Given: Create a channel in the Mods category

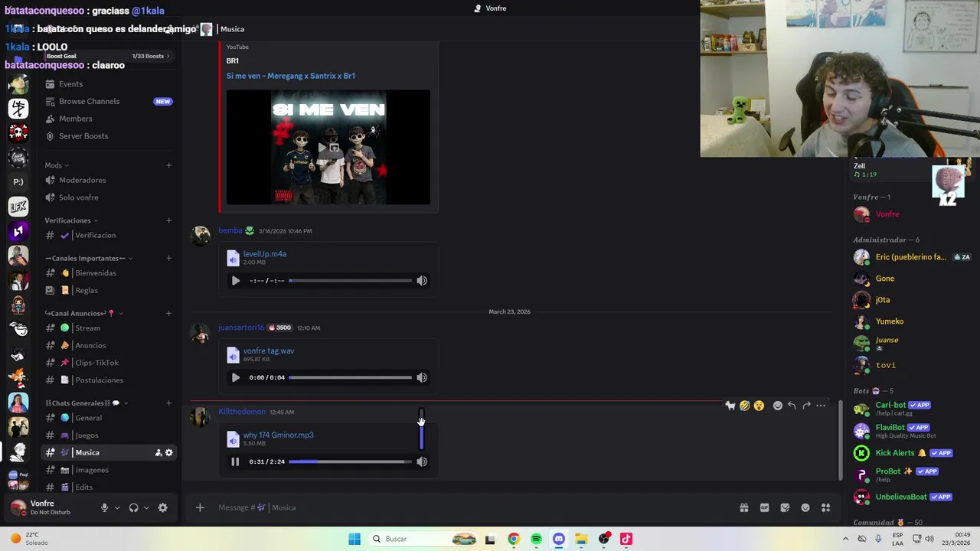Looking at the screenshot, I should tap(168, 165).
